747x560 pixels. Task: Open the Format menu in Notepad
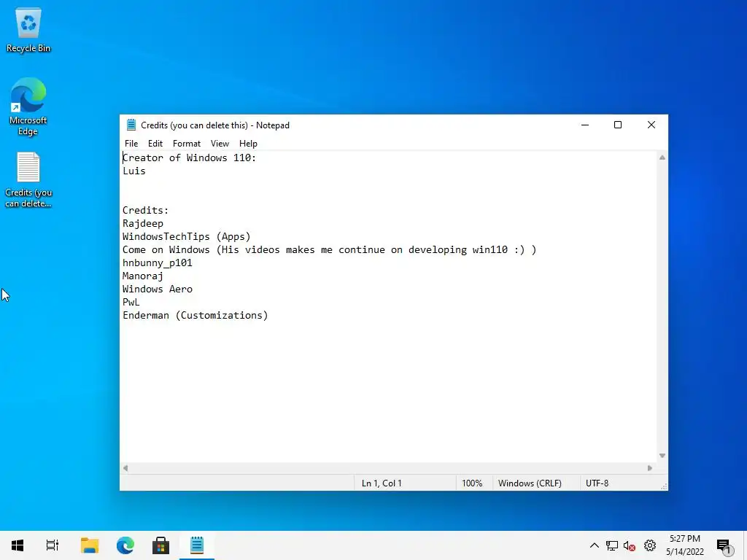point(187,144)
